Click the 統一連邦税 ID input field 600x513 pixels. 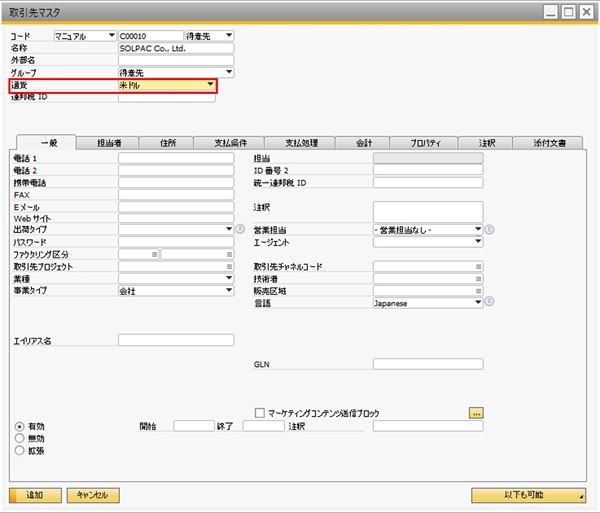428,182
